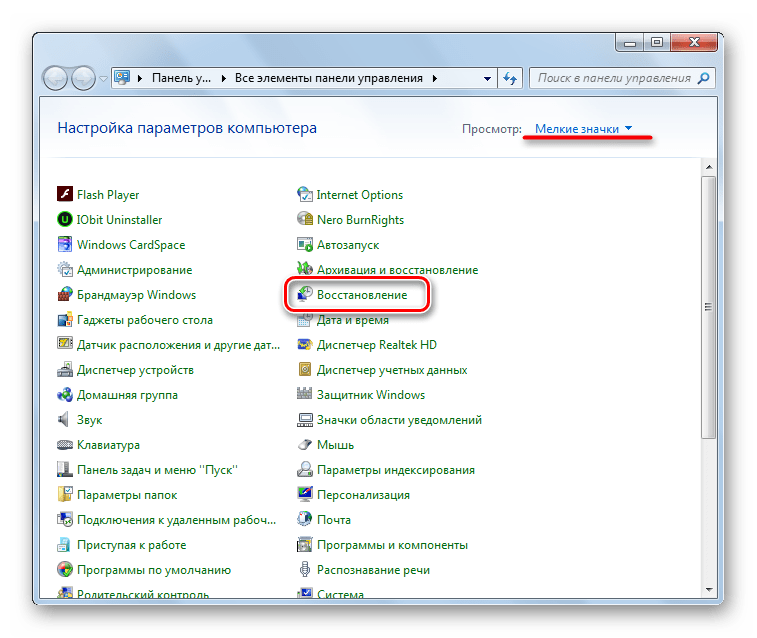757x638 pixels.
Task: Click the IObit Uninstaller icon
Action: coord(65,220)
